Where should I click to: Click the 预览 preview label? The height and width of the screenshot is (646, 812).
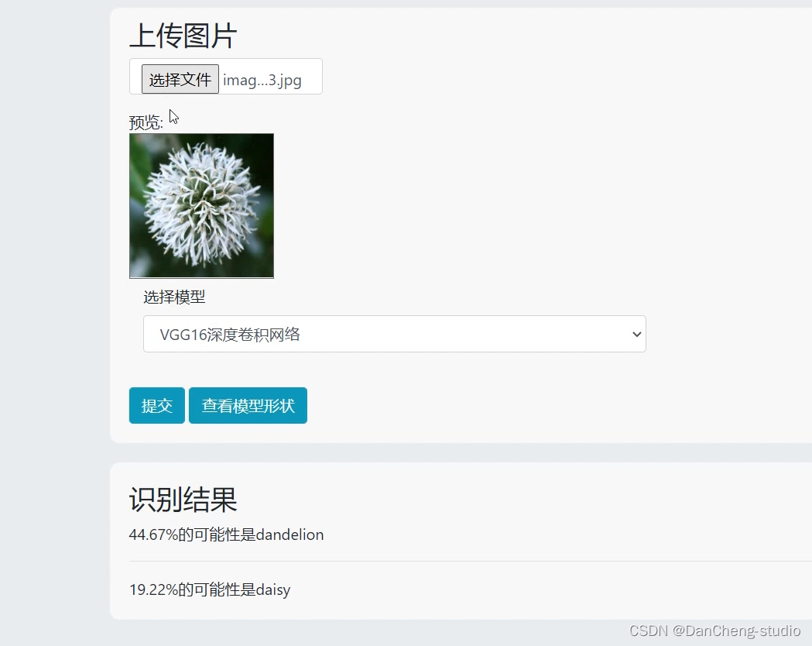click(x=144, y=121)
